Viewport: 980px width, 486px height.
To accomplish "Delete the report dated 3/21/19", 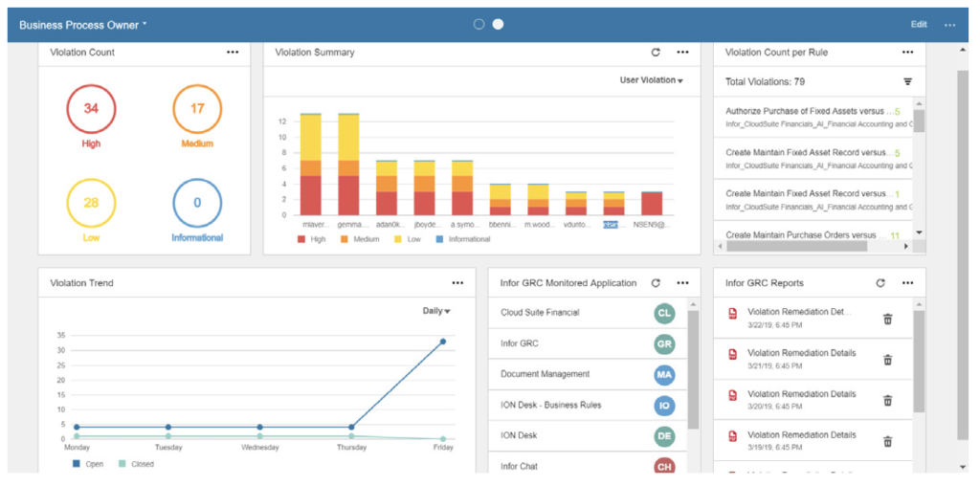I will 887,360.
